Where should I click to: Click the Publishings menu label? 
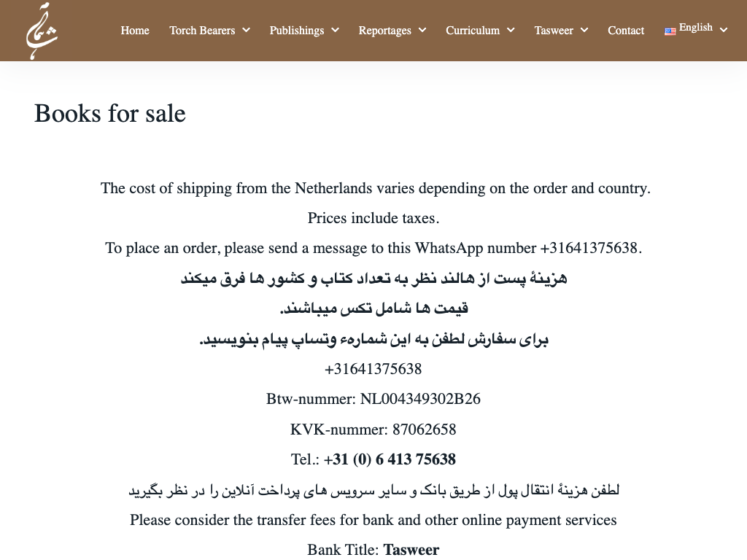296,31
